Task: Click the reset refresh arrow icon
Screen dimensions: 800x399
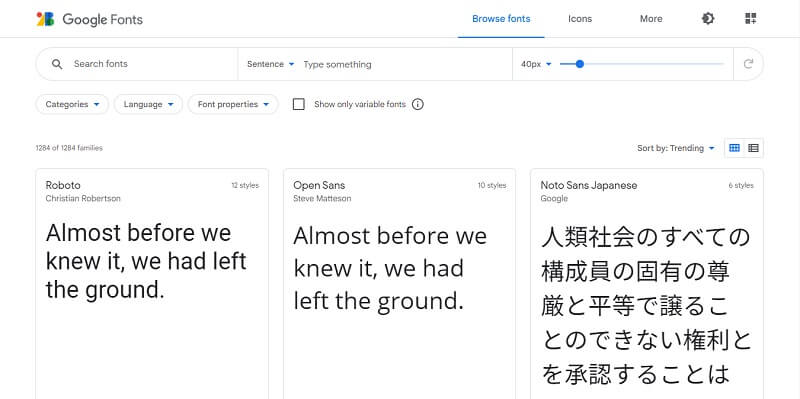Action: 748,64
